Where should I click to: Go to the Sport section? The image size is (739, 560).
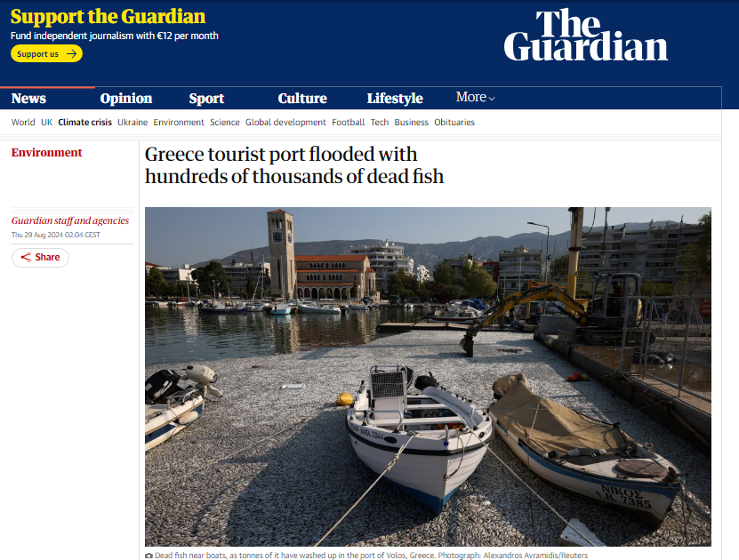coord(206,99)
